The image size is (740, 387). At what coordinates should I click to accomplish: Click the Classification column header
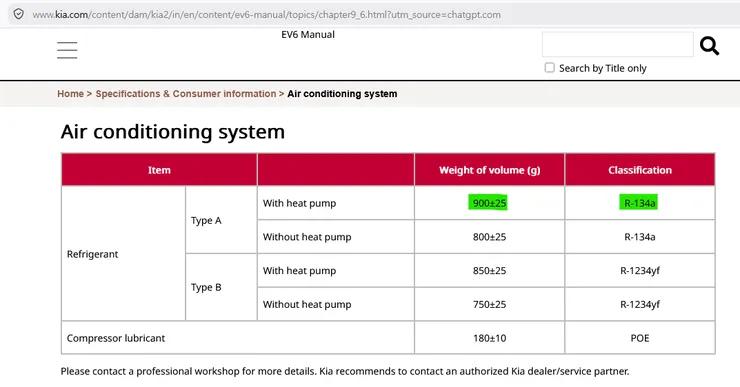(639, 170)
